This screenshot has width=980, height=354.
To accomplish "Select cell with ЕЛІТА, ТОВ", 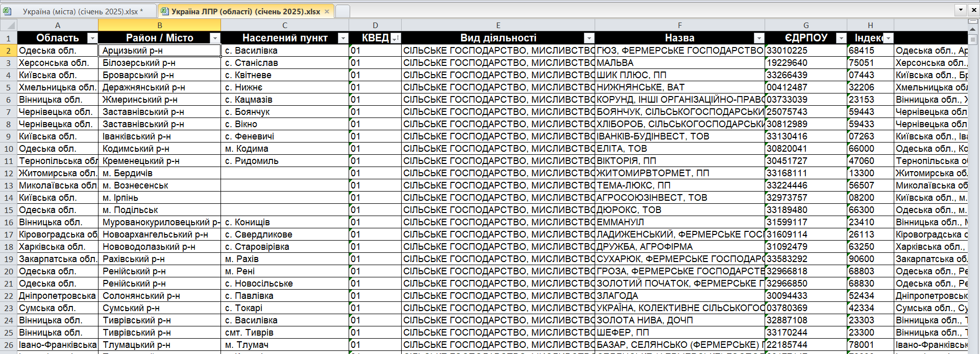I will (x=679, y=149).
